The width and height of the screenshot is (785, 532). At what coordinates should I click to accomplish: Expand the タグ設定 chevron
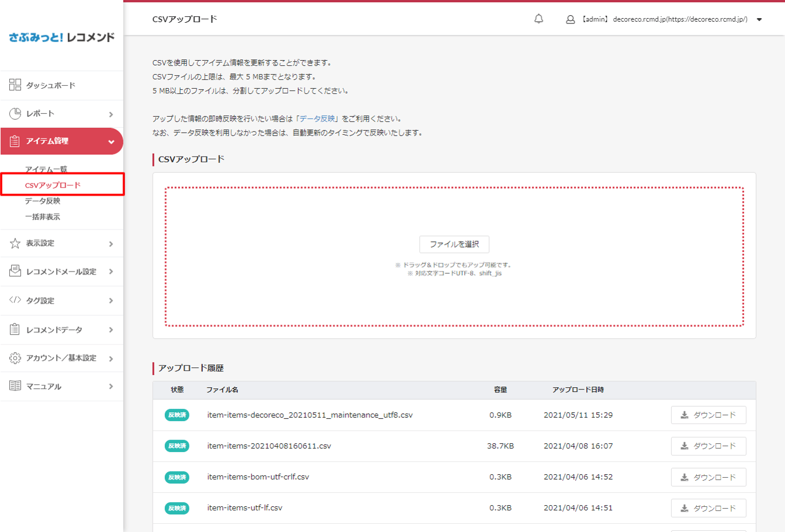click(111, 301)
